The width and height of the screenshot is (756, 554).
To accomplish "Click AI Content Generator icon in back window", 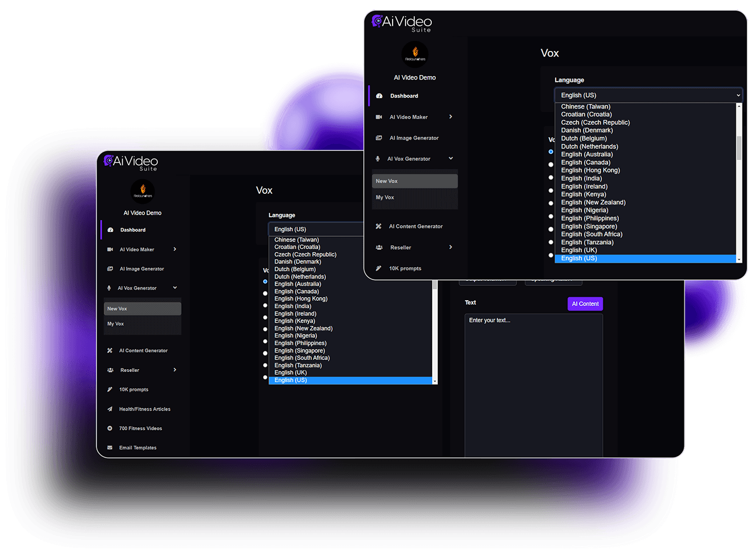I will pos(110,351).
